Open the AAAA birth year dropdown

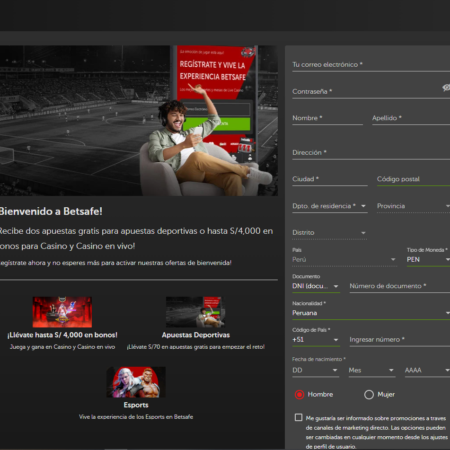(427, 370)
